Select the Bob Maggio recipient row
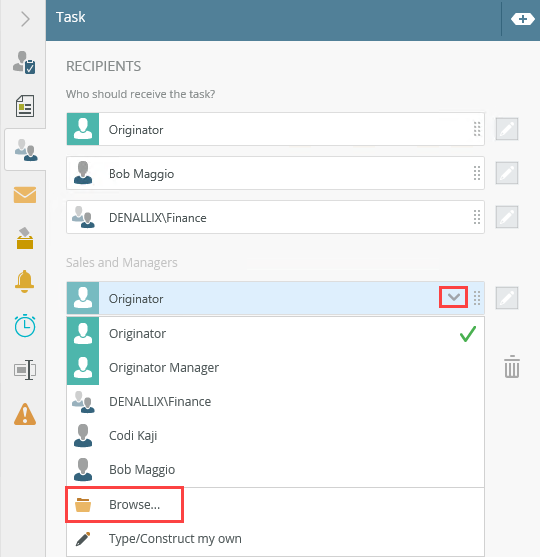The height and width of the screenshot is (557, 540). coord(275,173)
